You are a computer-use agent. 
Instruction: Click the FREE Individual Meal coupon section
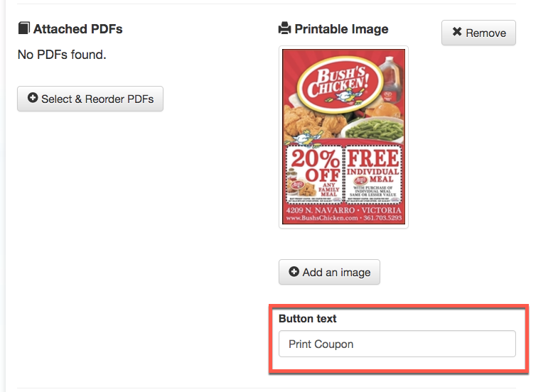tap(372, 174)
